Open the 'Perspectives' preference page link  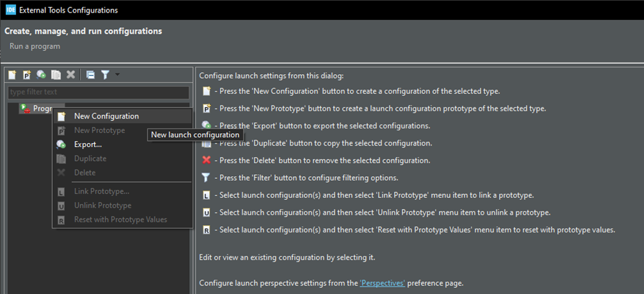point(382,283)
